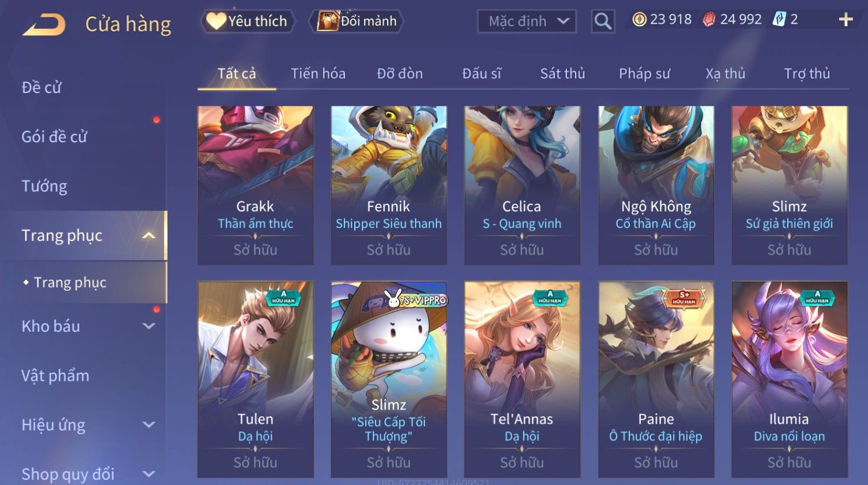Open Đổi mảnh fragment exchange chest

[356, 21]
